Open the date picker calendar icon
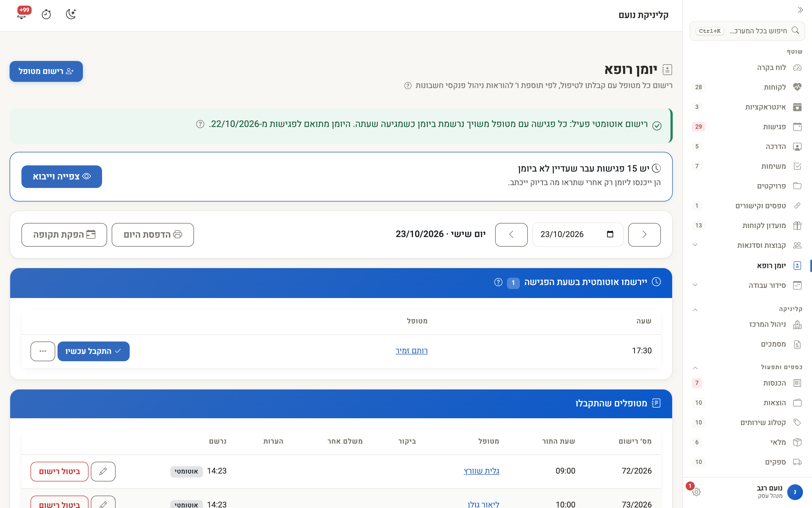This screenshot has height=508, width=812. (x=610, y=234)
